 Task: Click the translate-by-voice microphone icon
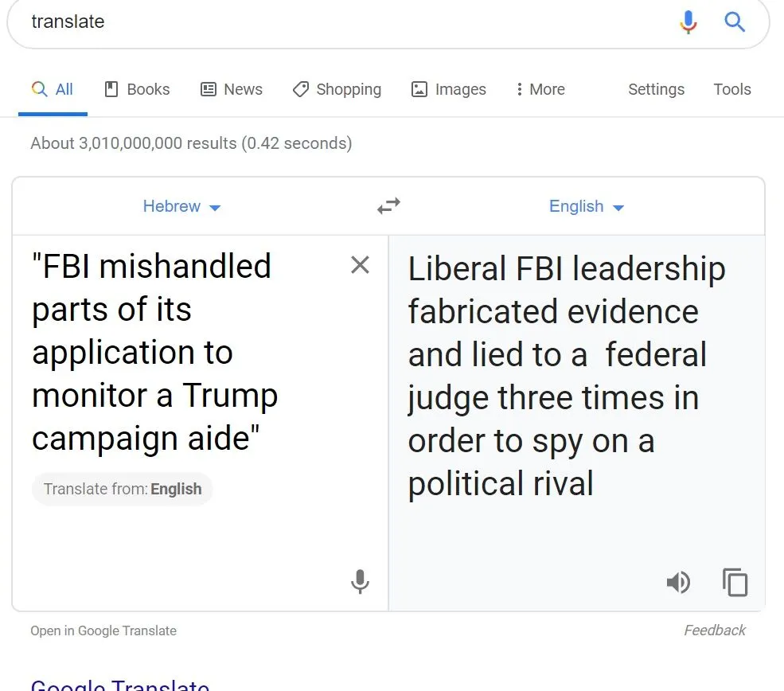(x=360, y=582)
